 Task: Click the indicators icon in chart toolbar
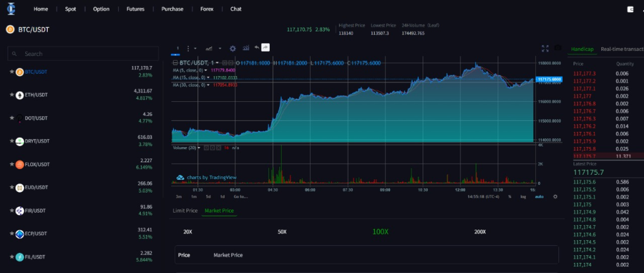pyautogui.click(x=246, y=48)
